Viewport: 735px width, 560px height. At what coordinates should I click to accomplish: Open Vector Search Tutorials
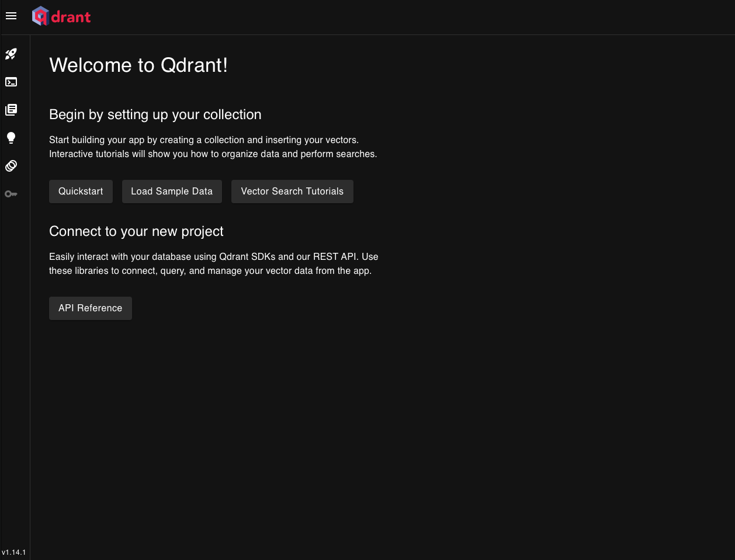[x=292, y=192]
